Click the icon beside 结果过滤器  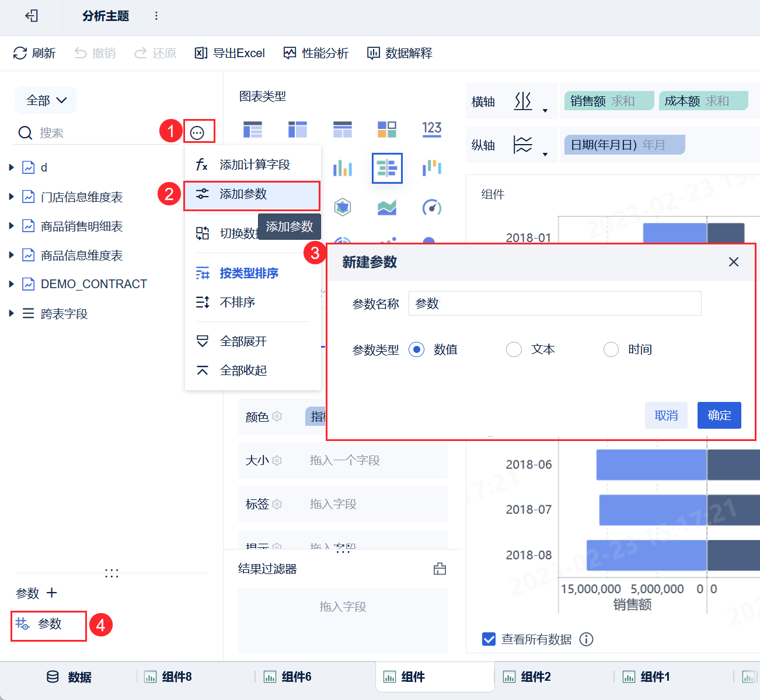click(x=440, y=569)
